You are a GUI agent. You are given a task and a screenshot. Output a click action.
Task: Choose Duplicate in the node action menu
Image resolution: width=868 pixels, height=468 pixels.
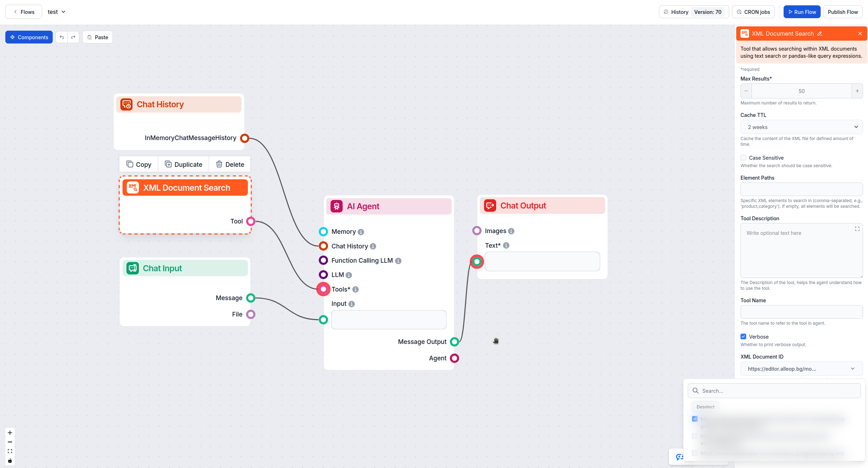(183, 164)
